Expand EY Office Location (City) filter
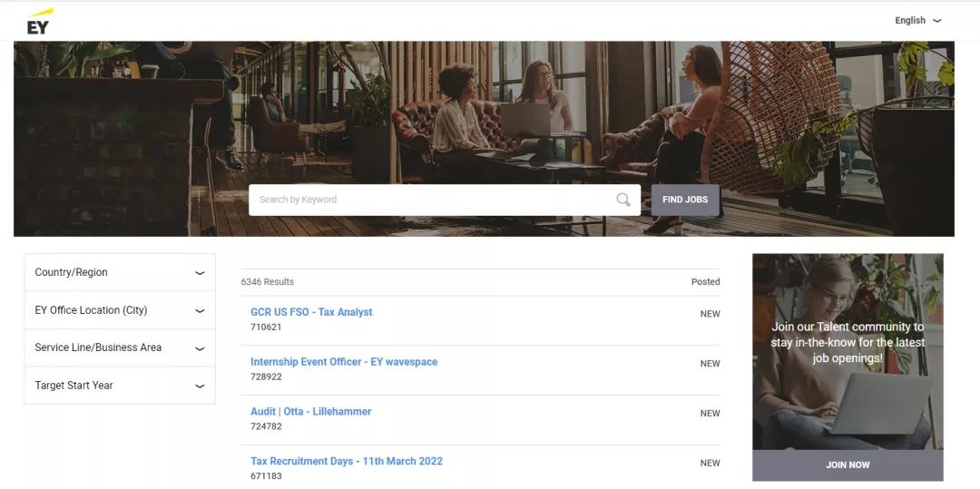980x489 pixels. pos(120,310)
